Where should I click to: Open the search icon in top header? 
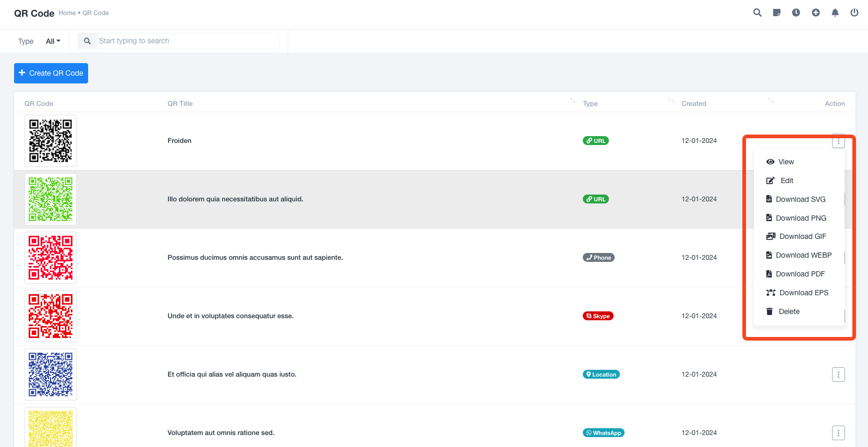tap(757, 13)
